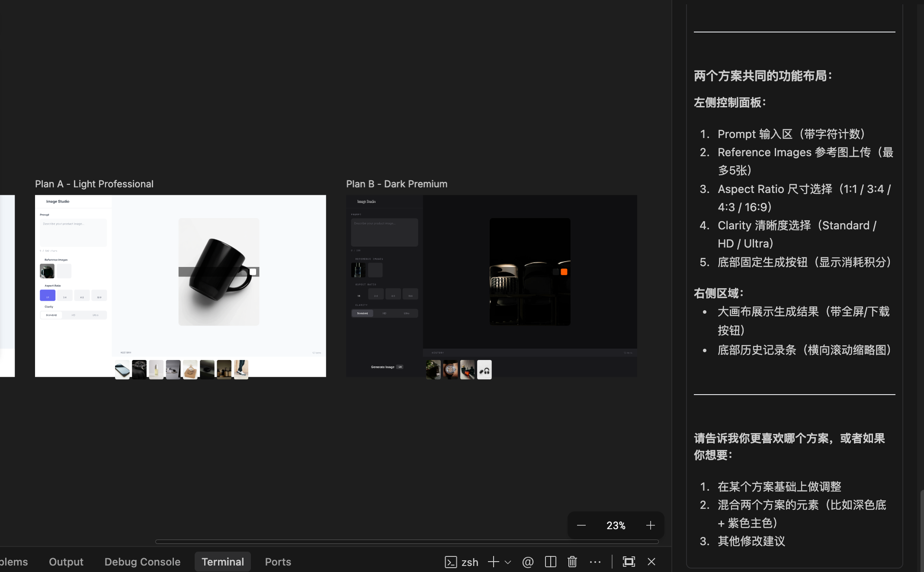Zoom out with the minus button

pyautogui.click(x=581, y=525)
